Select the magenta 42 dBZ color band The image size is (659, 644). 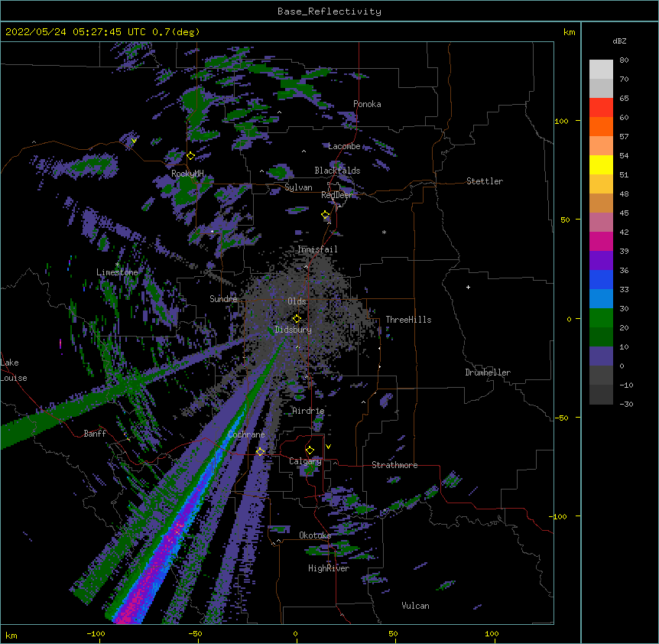tap(601, 241)
